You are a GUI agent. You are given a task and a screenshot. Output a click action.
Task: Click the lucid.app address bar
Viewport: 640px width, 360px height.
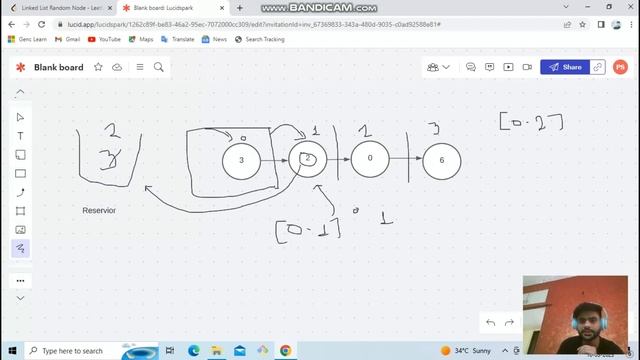(253, 24)
